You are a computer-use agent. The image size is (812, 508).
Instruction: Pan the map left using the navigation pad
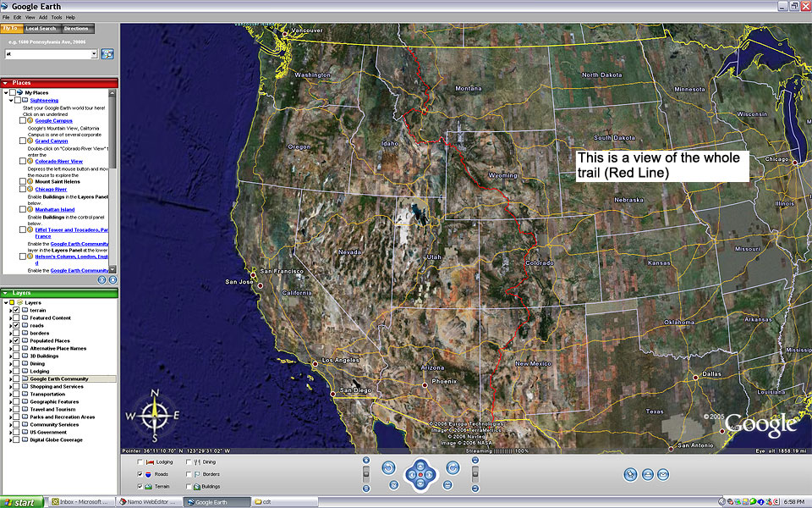pyautogui.click(x=412, y=474)
